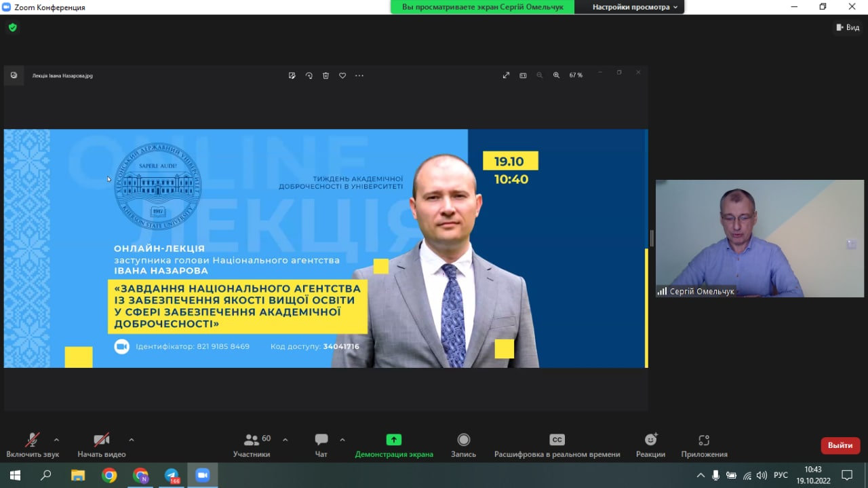Open volume speaker icon in tray
The image size is (868, 488).
(x=762, y=475)
